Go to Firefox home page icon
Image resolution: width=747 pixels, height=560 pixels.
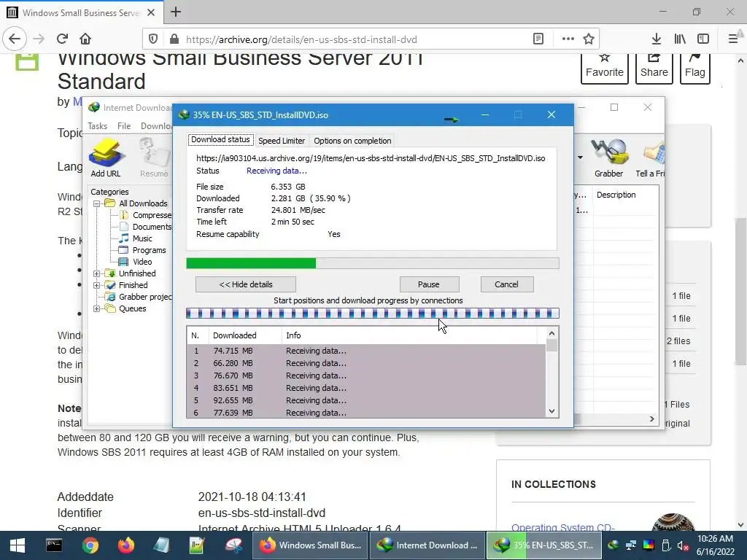(x=85, y=39)
